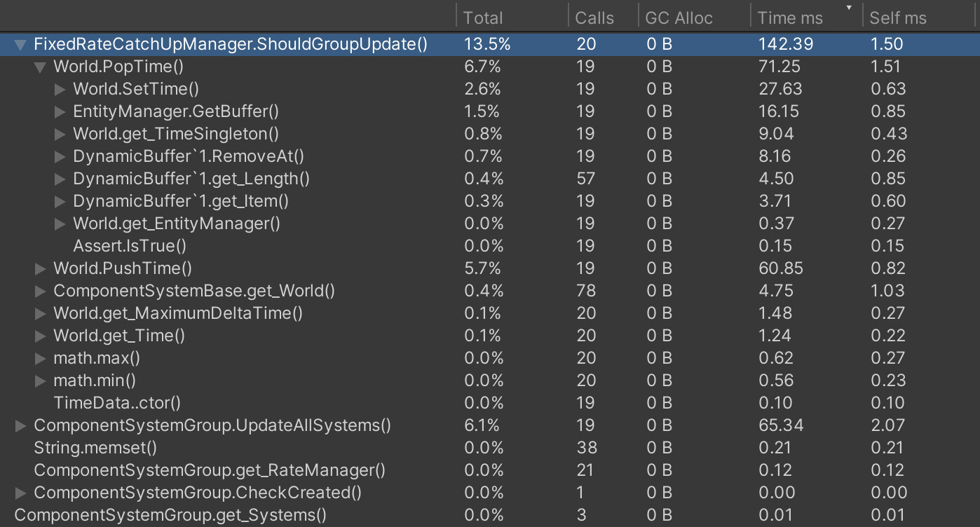
Task: Expand DynamicBuffer`1.get_Item() arrow
Action: point(60,202)
